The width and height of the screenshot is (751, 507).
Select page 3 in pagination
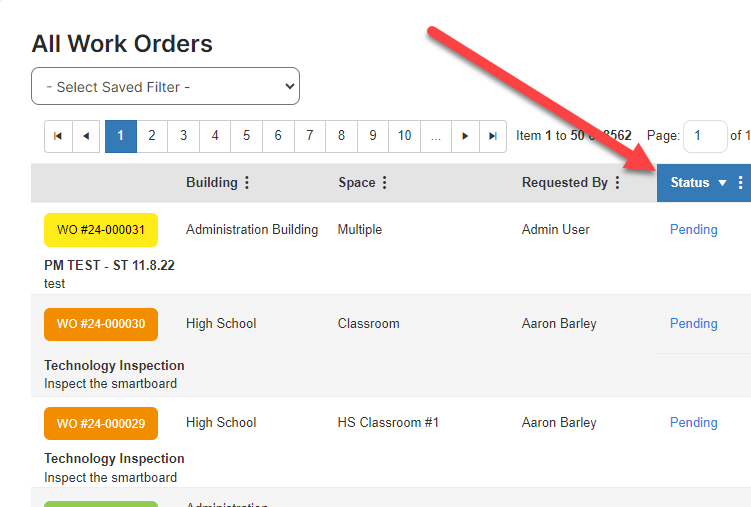[183, 136]
